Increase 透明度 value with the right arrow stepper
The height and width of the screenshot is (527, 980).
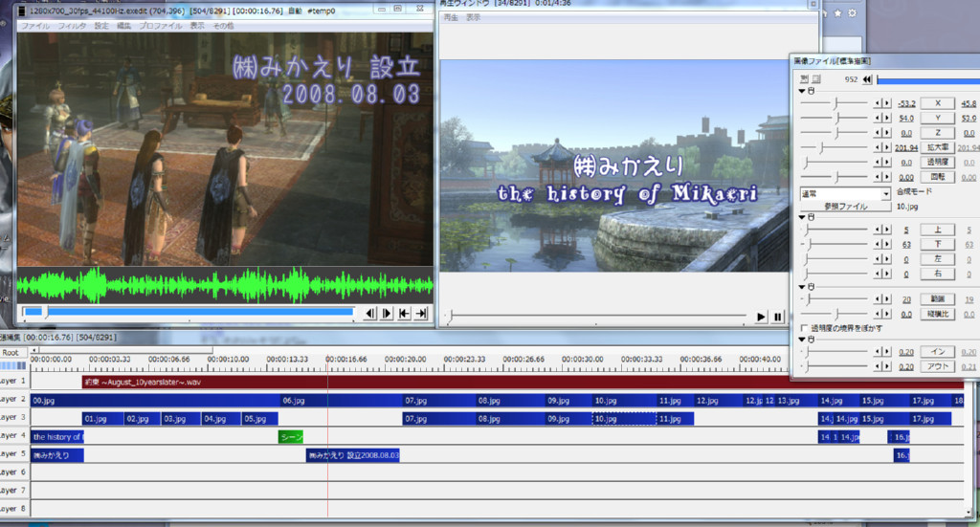point(886,163)
